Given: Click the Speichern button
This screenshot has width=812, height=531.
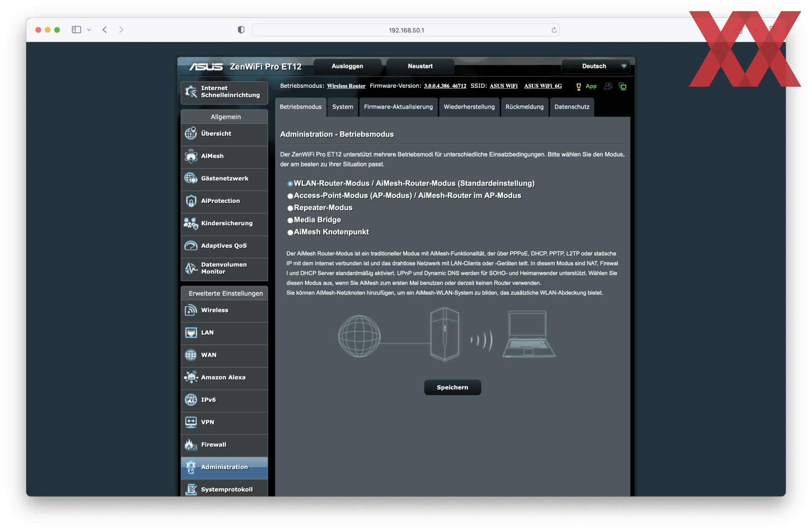Looking at the screenshot, I should 453,388.
